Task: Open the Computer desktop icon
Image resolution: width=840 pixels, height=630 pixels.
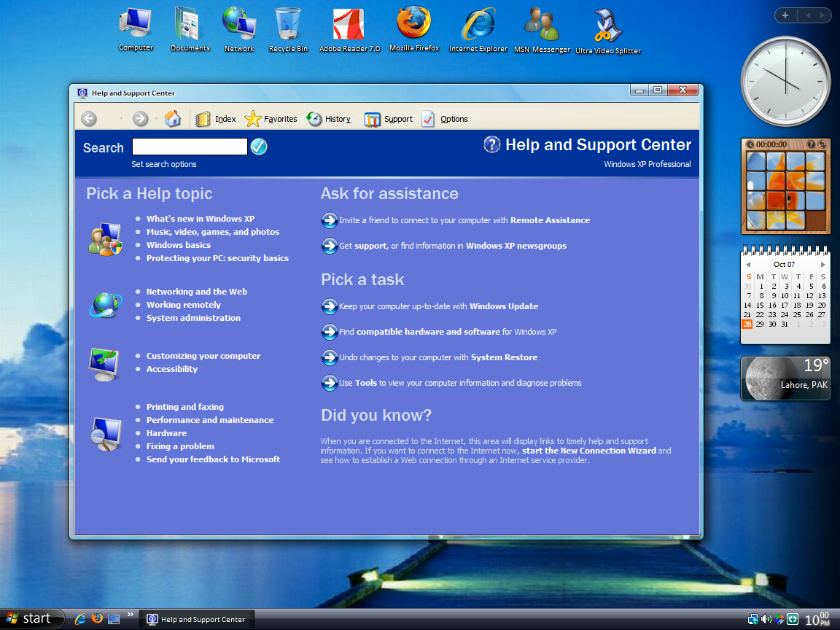Action: pos(136,28)
